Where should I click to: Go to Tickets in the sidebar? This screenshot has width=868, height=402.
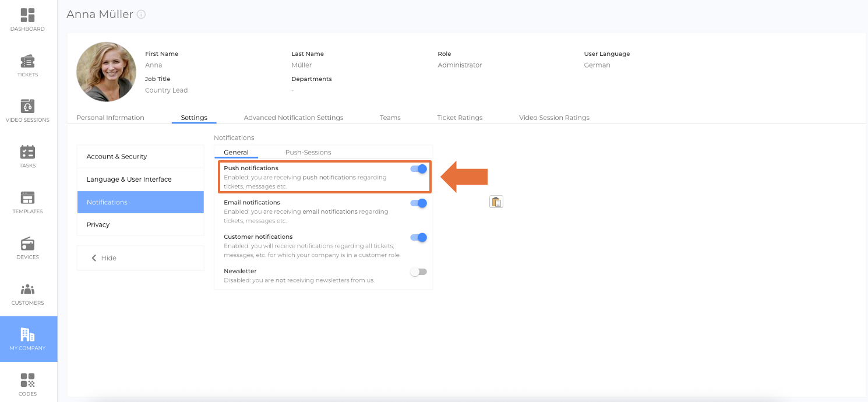(27, 62)
